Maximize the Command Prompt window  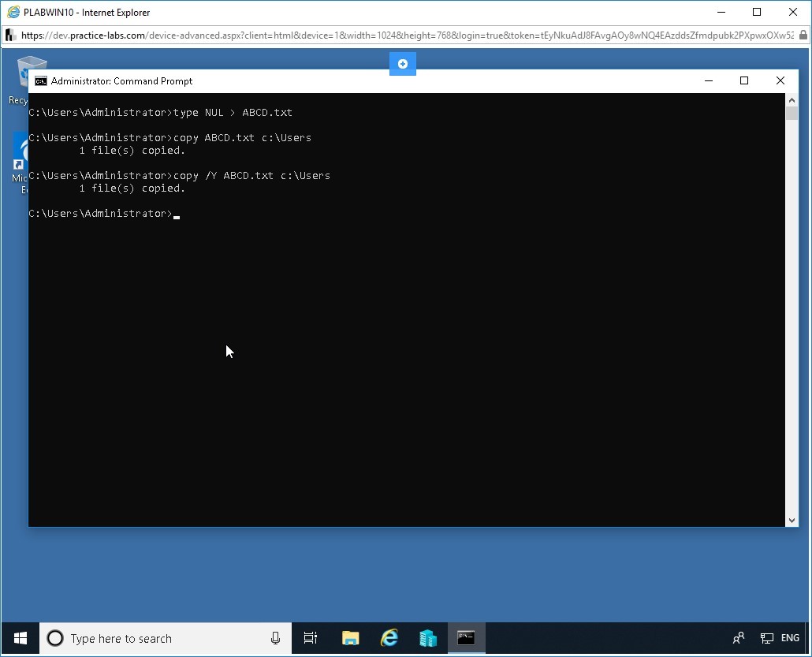(x=744, y=80)
